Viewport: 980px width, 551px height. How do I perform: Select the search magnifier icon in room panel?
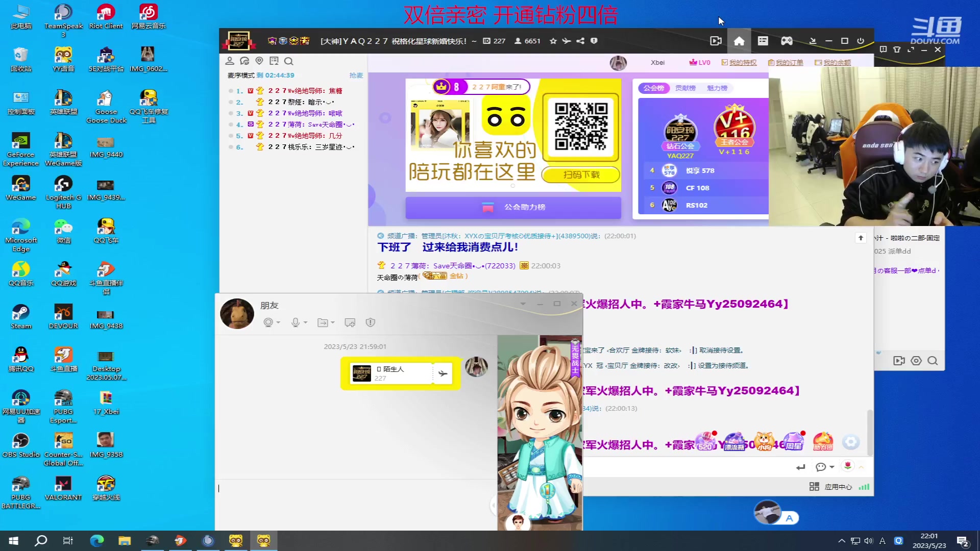click(x=289, y=61)
